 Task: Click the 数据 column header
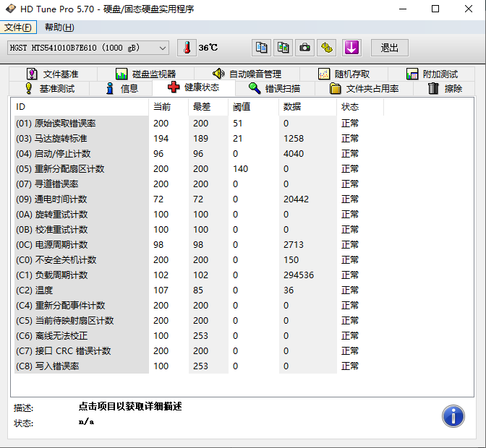click(x=308, y=107)
